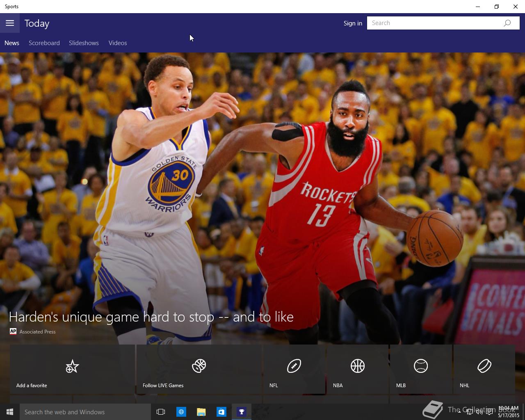Open the Follow LIVE Games tile

pos(199,370)
